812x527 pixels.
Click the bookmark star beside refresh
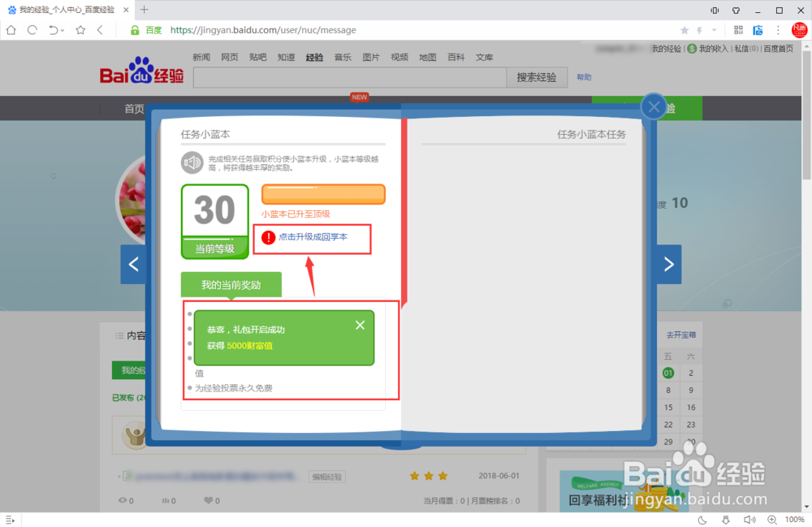(80, 30)
